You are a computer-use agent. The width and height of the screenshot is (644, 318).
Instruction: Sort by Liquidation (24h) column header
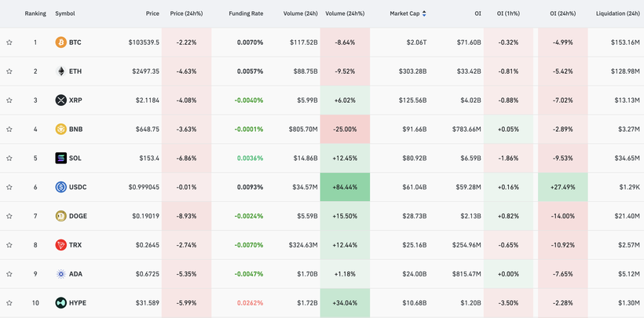coord(617,13)
